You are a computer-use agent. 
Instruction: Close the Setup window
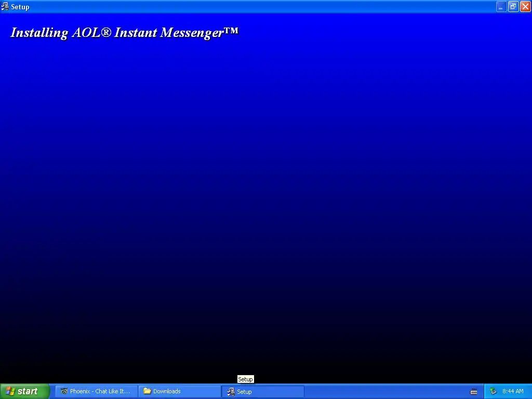pyautogui.click(x=525, y=6)
